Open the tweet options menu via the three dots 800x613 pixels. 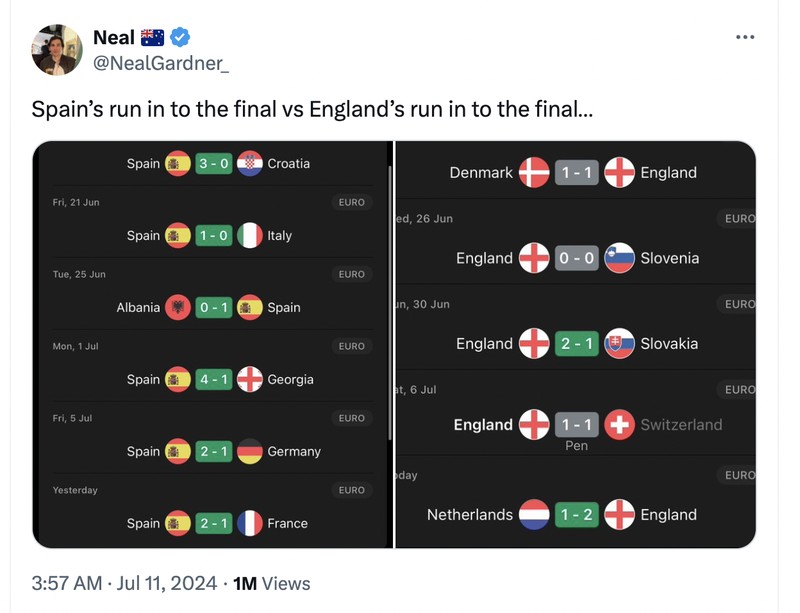[745, 36]
